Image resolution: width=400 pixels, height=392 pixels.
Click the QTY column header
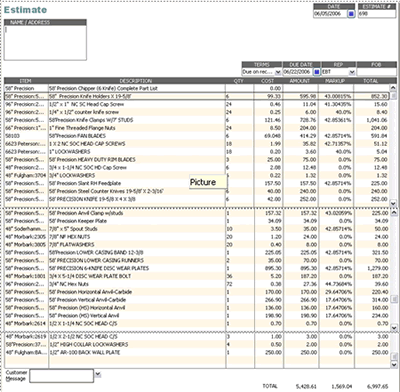click(x=239, y=81)
